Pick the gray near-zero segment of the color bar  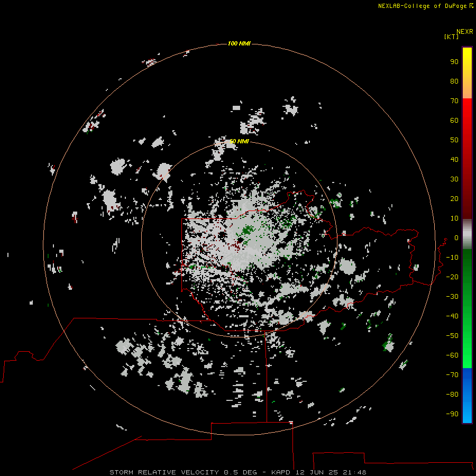coord(467,234)
